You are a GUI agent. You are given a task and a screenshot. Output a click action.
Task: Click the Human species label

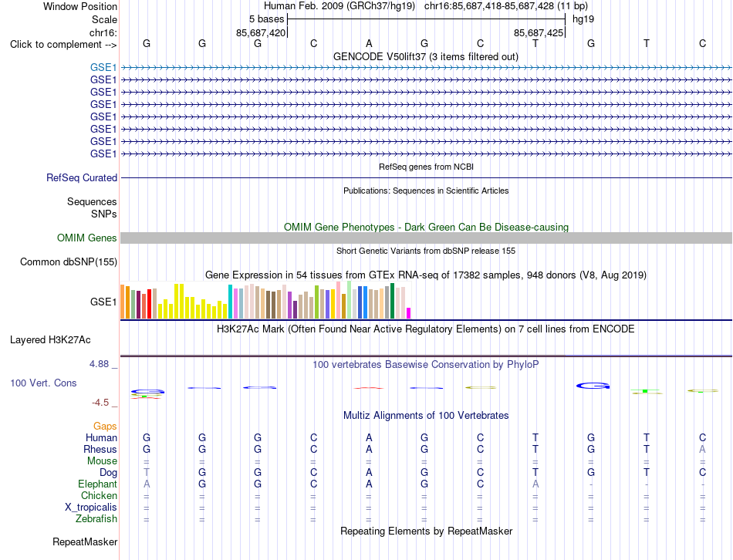pos(101,437)
